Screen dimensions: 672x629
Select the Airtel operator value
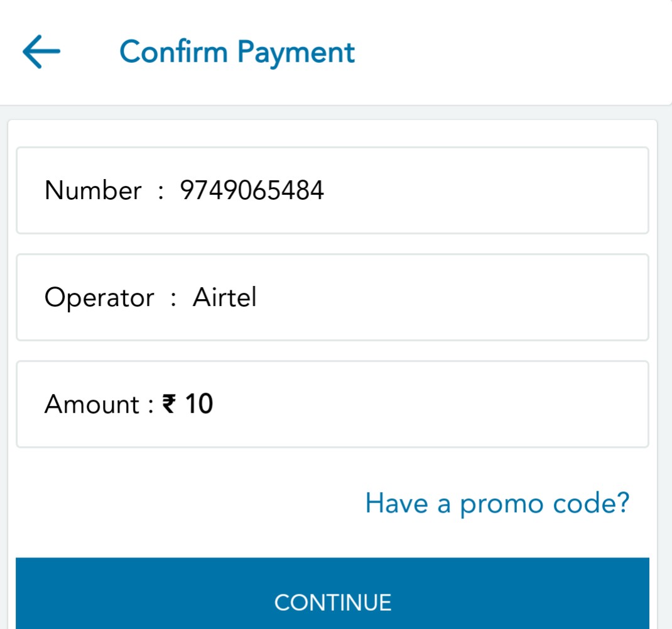coord(224,297)
